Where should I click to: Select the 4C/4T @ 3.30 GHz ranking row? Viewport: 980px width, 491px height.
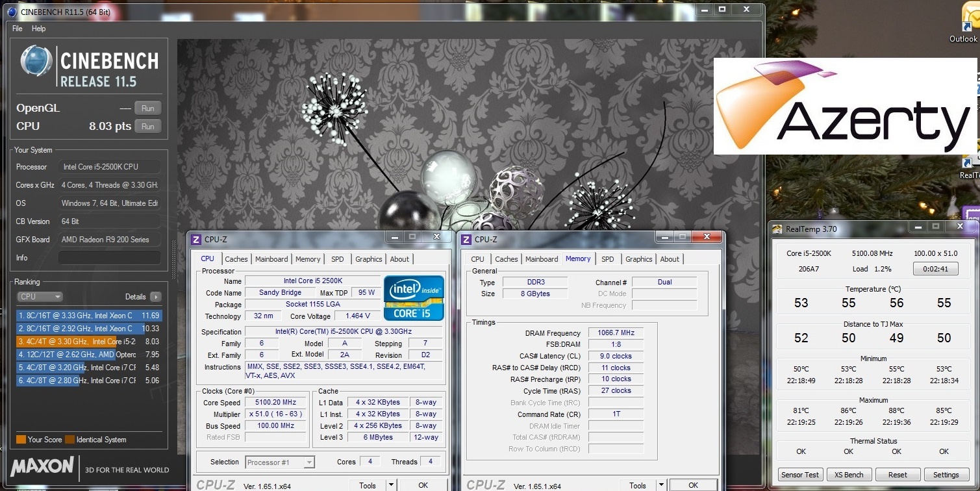(89, 342)
